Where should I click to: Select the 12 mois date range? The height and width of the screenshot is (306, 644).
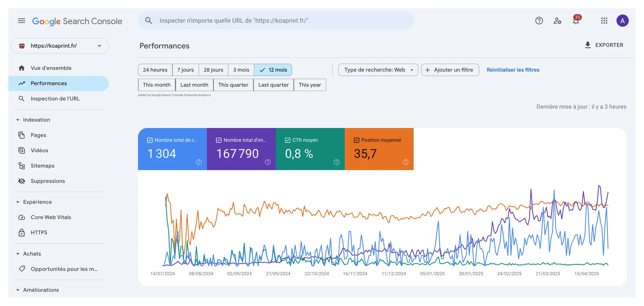coord(273,70)
